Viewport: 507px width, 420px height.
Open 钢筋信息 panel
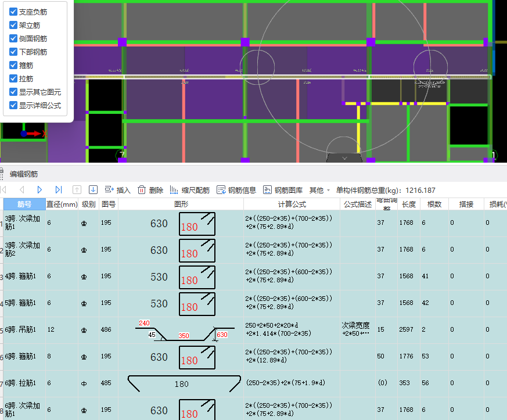point(236,190)
